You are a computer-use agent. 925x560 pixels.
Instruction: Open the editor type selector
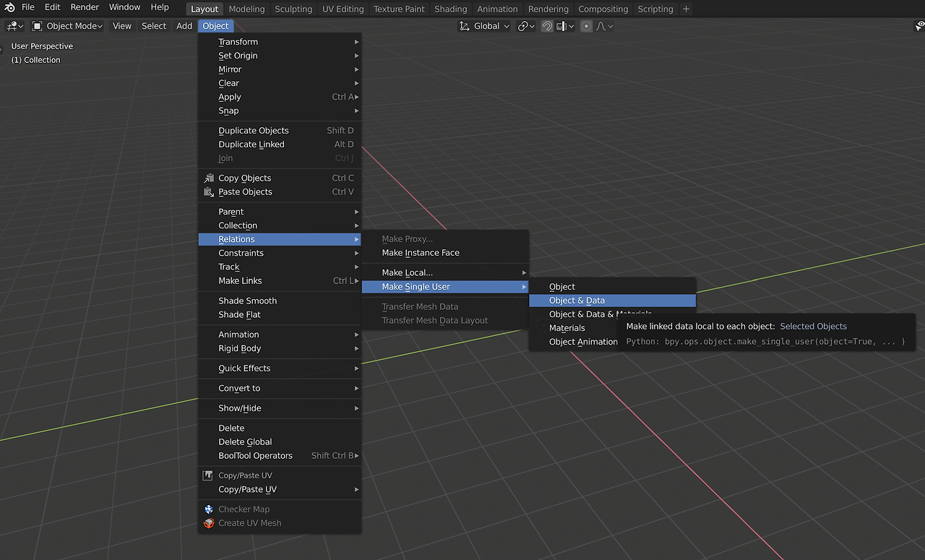[x=15, y=26]
